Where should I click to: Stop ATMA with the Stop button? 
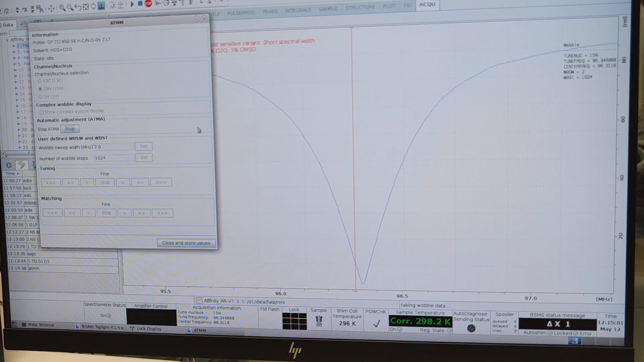(70, 129)
